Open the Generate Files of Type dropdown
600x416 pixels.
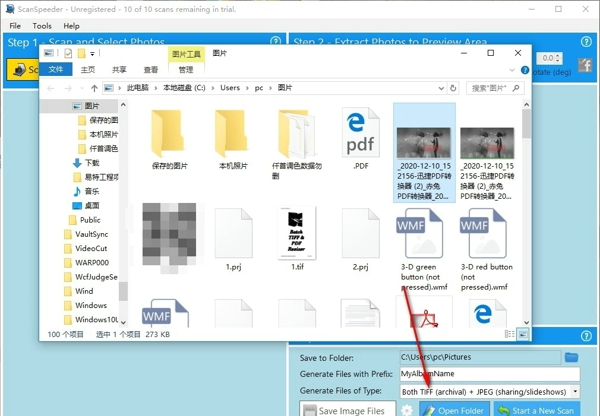[575, 391]
